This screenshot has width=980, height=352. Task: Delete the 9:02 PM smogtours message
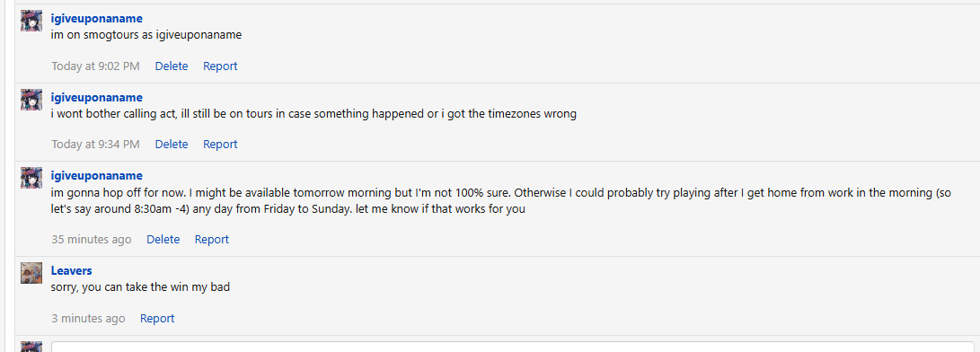172,66
